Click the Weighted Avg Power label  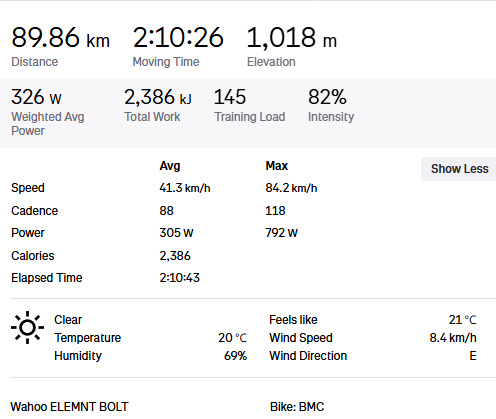point(48,124)
